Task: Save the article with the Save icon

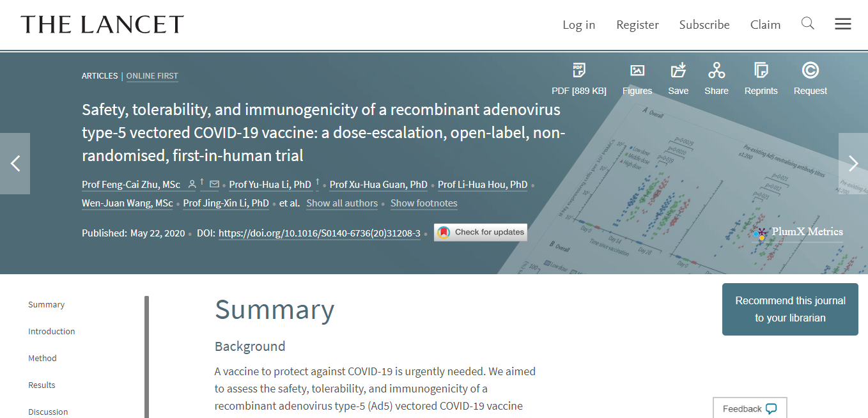Action: click(678, 71)
